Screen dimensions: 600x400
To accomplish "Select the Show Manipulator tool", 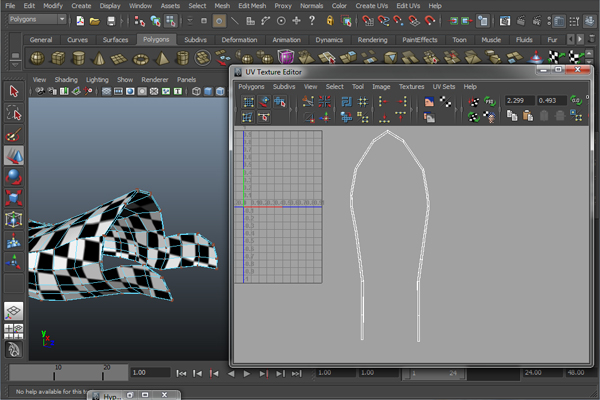I will [x=14, y=262].
